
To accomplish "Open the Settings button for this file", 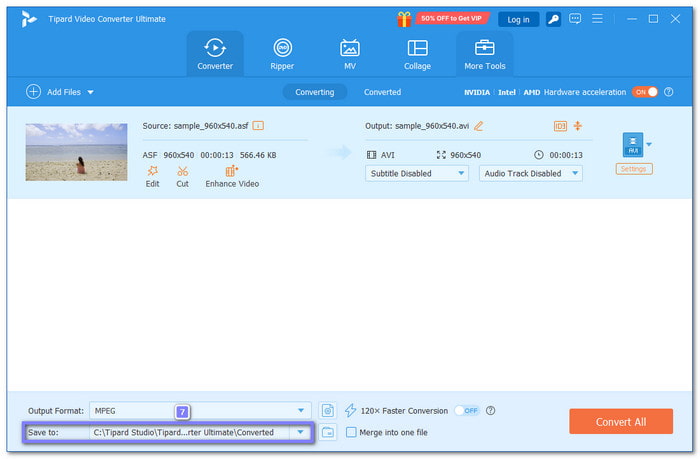I will 634,169.
